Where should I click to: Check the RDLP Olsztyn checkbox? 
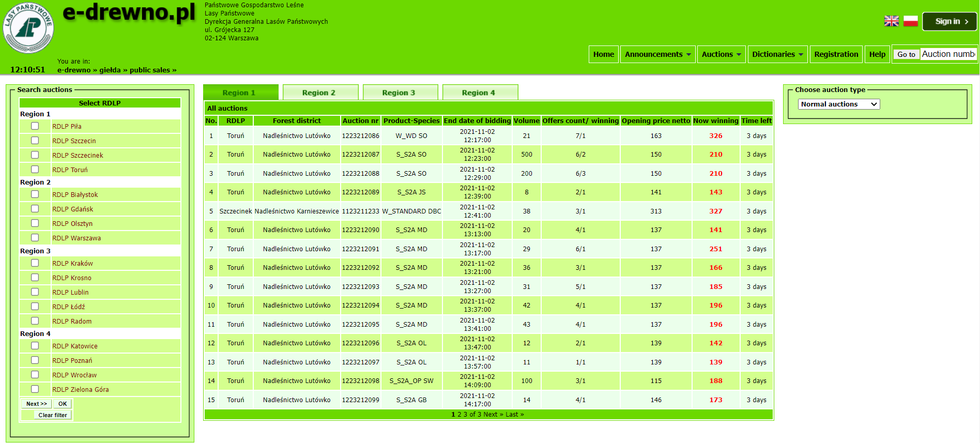[x=35, y=223]
